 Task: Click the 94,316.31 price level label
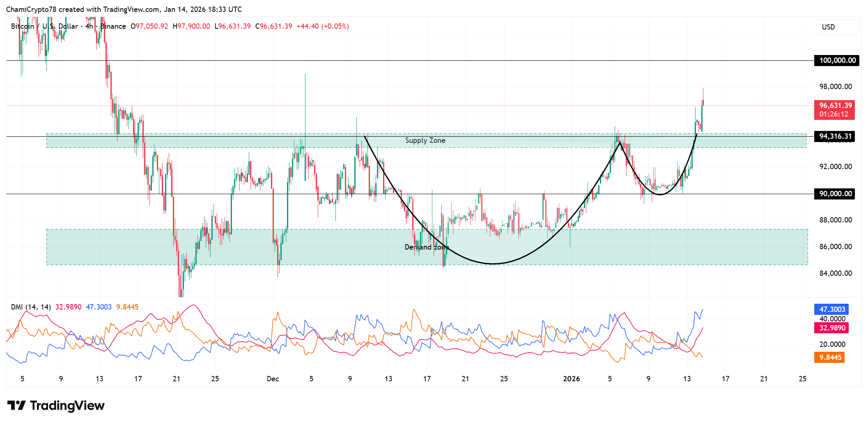point(835,137)
